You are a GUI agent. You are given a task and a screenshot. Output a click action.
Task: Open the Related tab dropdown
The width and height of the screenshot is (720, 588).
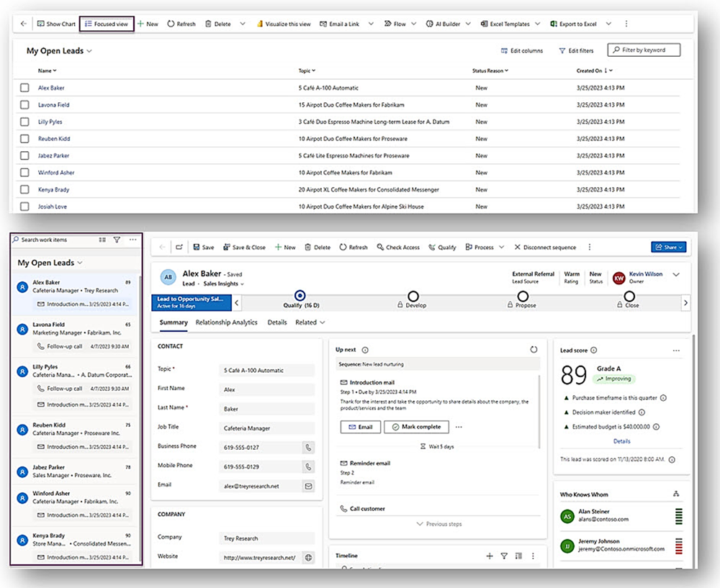[310, 322]
